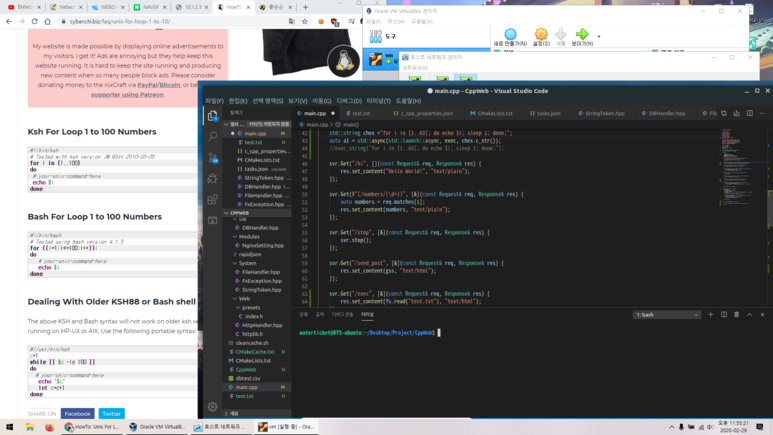773x435 pixels.
Task: Bookmark the page with the star icon
Action: point(305,21)
